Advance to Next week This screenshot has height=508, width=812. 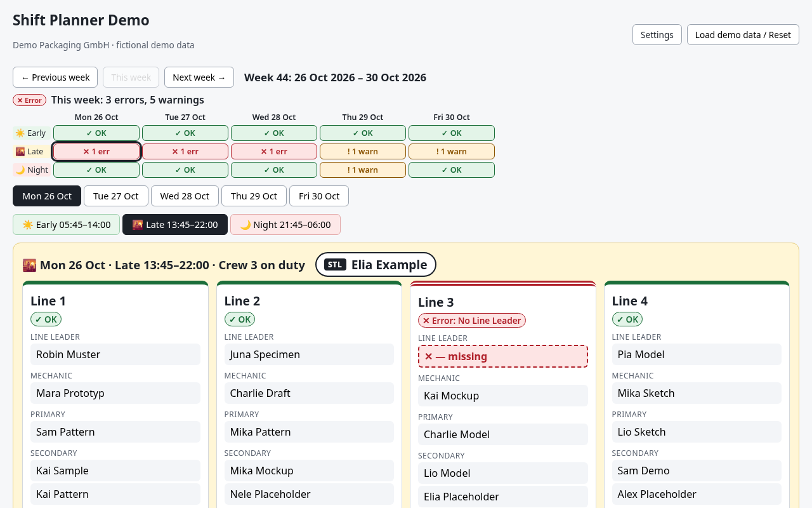point(199,77)
